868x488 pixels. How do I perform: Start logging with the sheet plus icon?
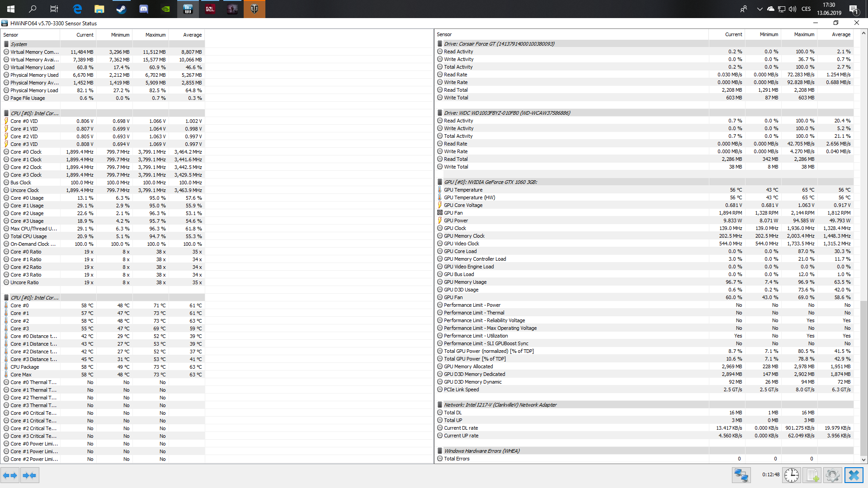point(812,475)
